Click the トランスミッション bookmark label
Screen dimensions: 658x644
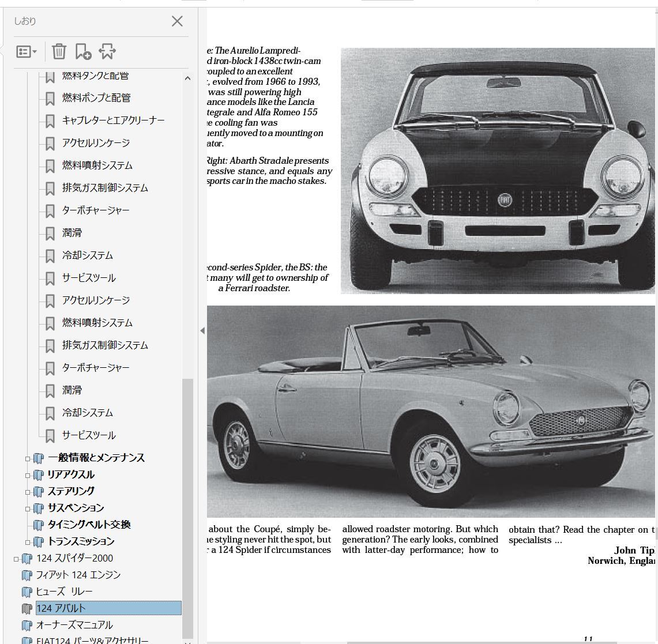click(x=81, y=541)
